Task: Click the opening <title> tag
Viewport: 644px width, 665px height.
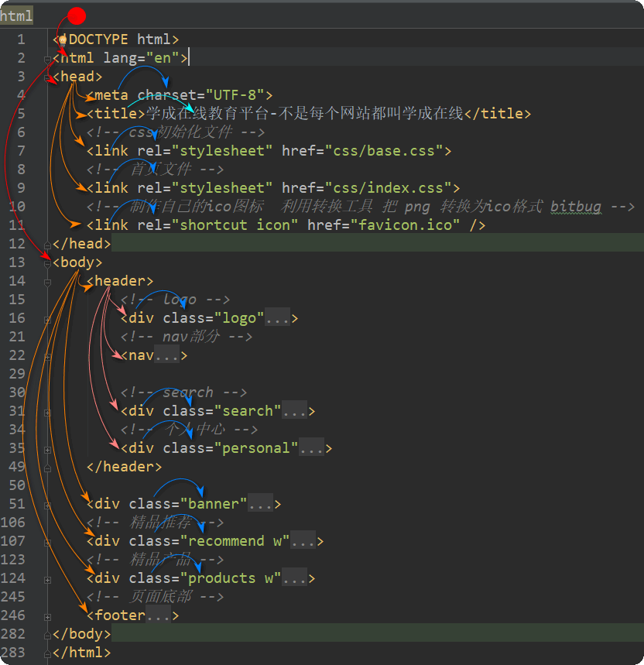Action: point(116,114)
